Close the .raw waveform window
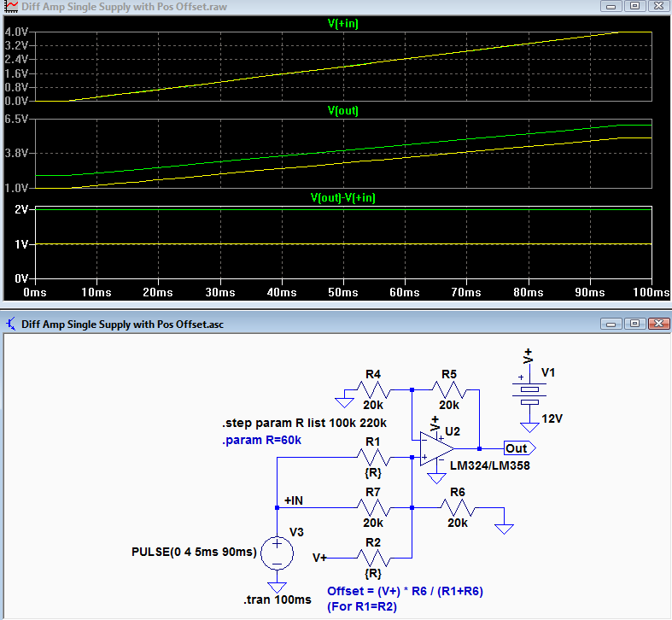Screen dimensions: 672x620 [659, 6]
